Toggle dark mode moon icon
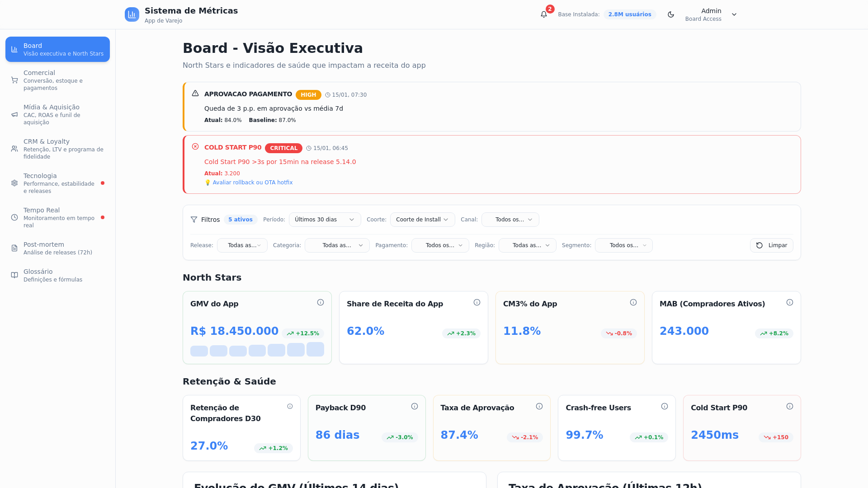The image size is (868, 488). [671, 14]
